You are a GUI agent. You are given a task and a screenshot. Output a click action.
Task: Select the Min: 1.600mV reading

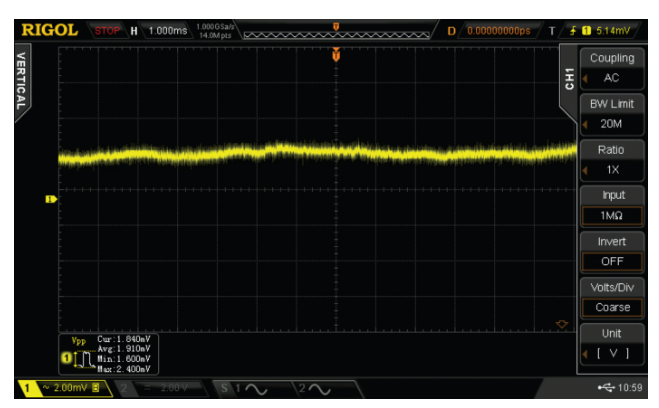(x=124, y=359)
